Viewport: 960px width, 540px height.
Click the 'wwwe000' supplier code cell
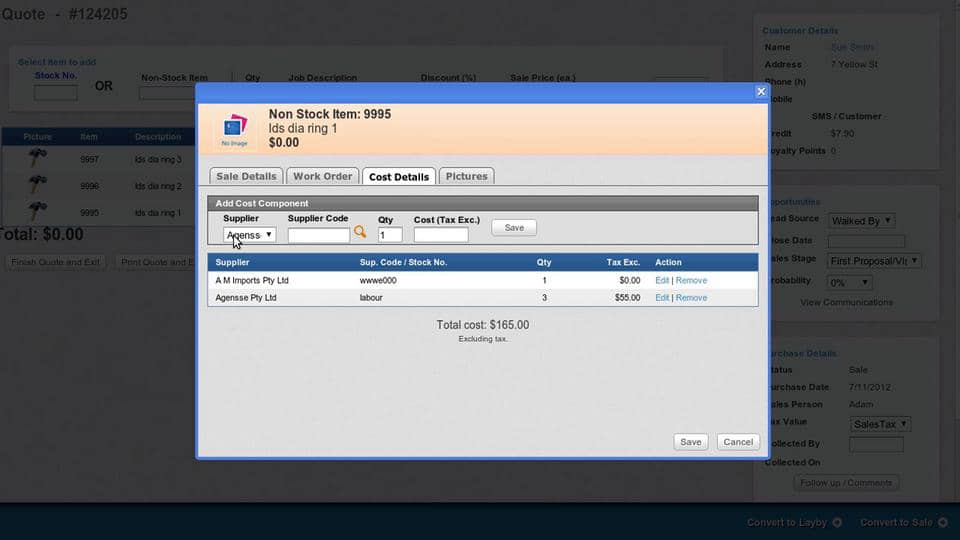[x=378, y=280]
